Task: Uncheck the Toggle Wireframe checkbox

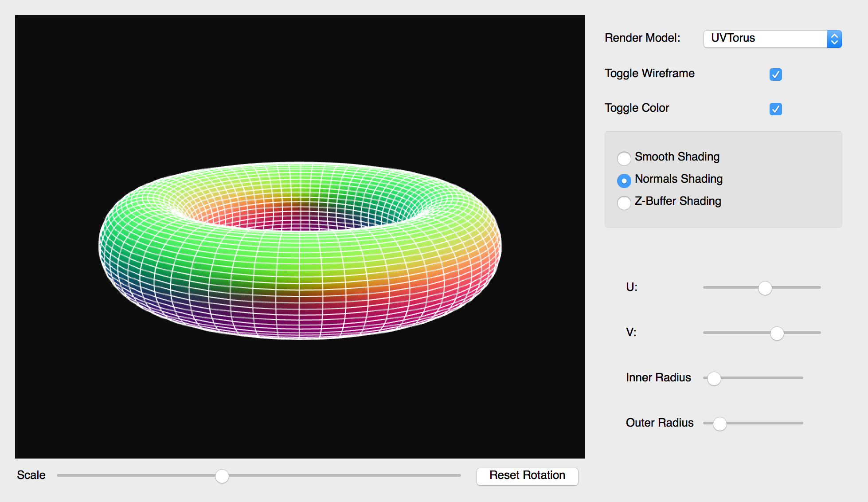Action: [775, 75]
